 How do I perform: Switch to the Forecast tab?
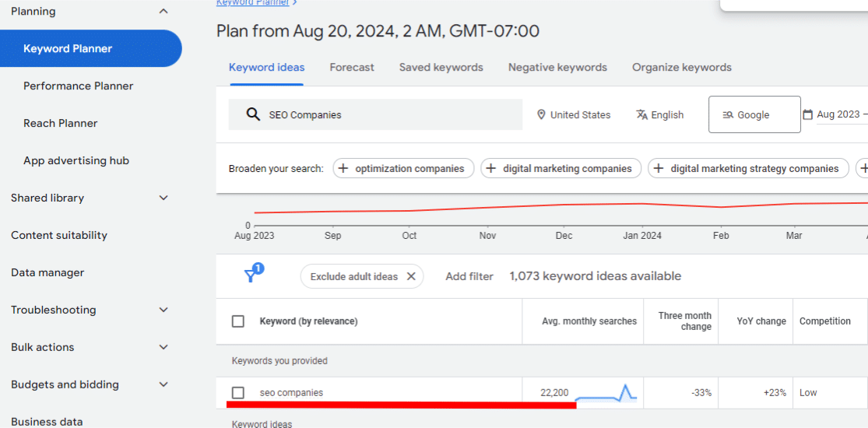352,68
